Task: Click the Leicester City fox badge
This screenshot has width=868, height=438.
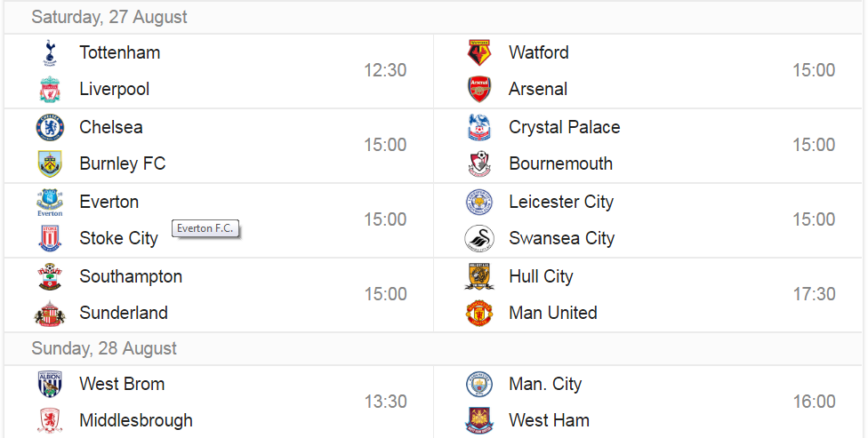Action: (478, 202)
